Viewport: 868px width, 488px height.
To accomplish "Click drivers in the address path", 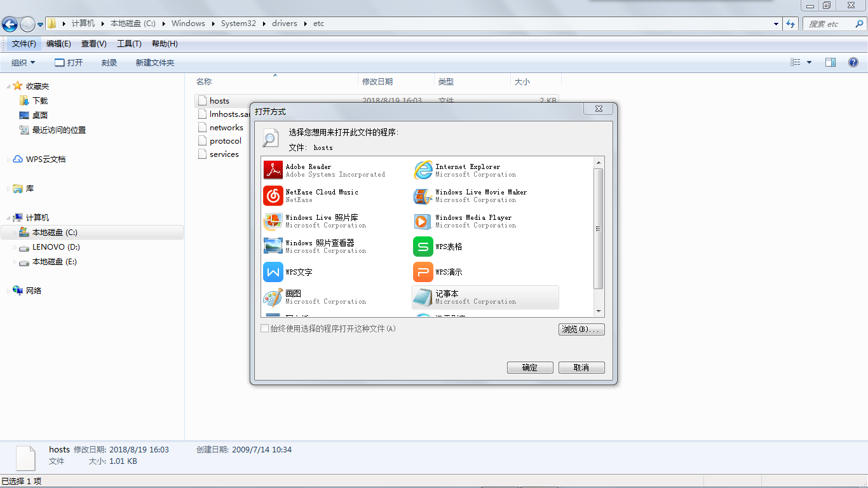I will [x=285, y=24].
